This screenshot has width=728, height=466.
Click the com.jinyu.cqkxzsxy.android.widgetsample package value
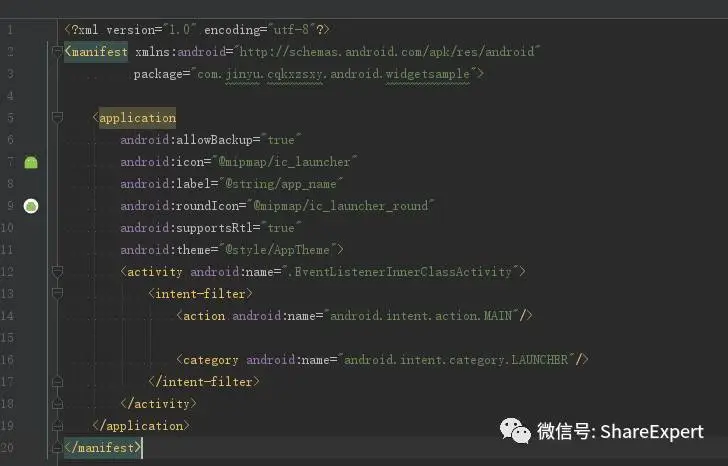pyautogui.click(x=333, y=74)
